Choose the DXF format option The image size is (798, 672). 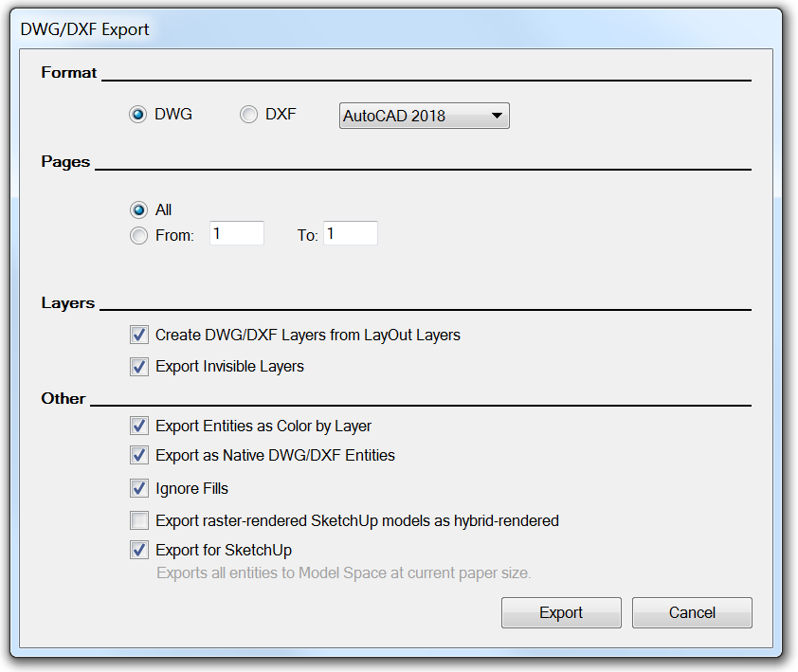[249, 115]
